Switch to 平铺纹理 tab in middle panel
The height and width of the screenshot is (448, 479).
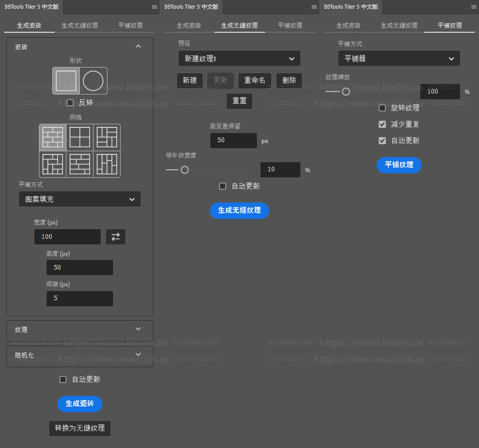[290, 26]
